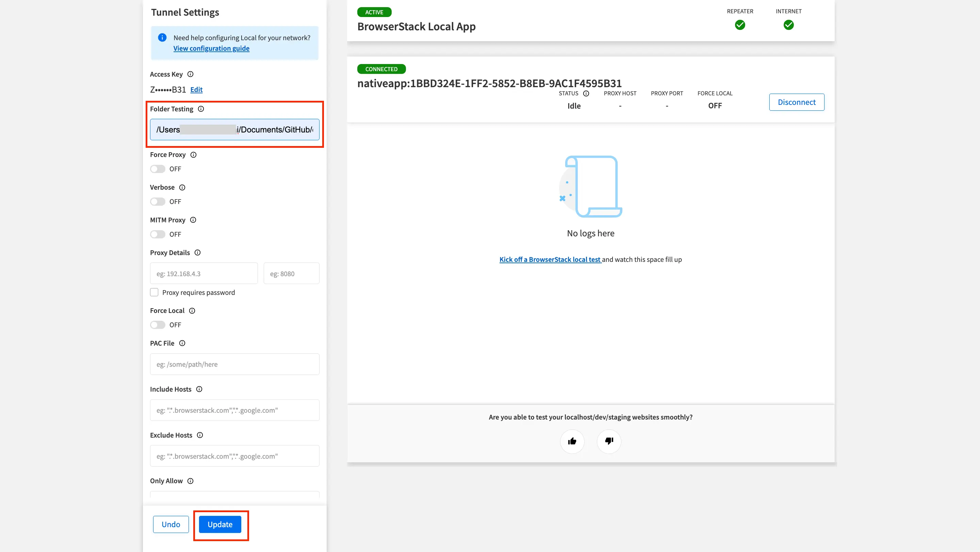The height and width of the screenshot is (552, 980).
Task: Click info icon beside Folder Testing
Action: (201, 109)
